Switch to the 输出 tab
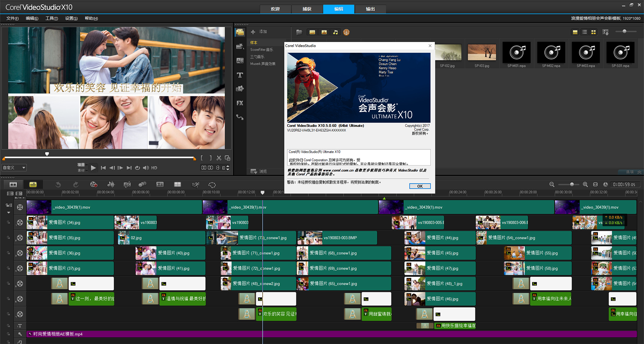The height and width of the screenshot is (344, 644). [370, 9]
